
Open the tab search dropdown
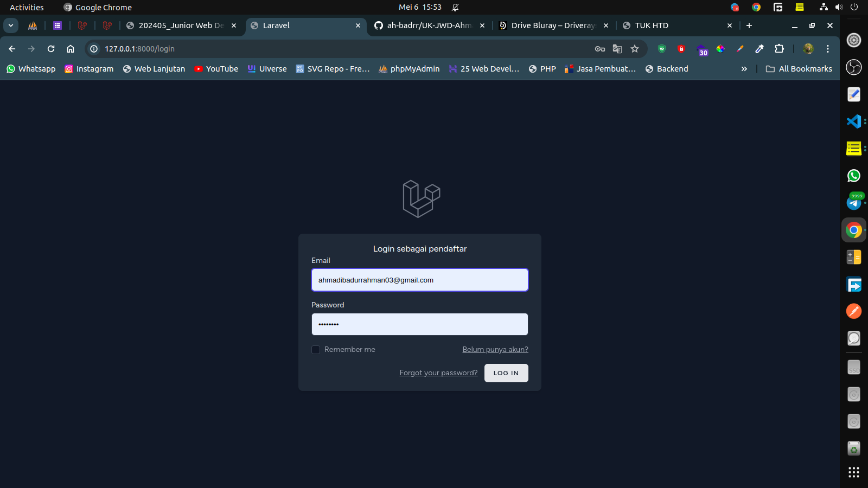(11, 25)
